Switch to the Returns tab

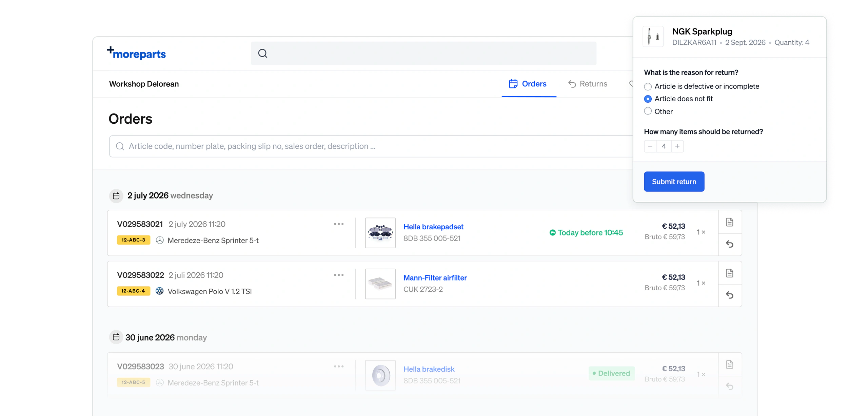tap(588, 84)
